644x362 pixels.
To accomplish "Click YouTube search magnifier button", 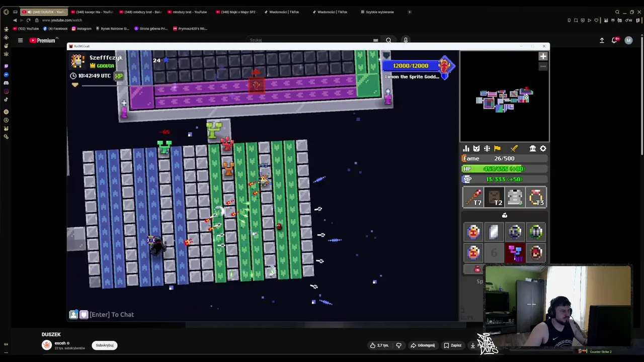I will point(388,40).
